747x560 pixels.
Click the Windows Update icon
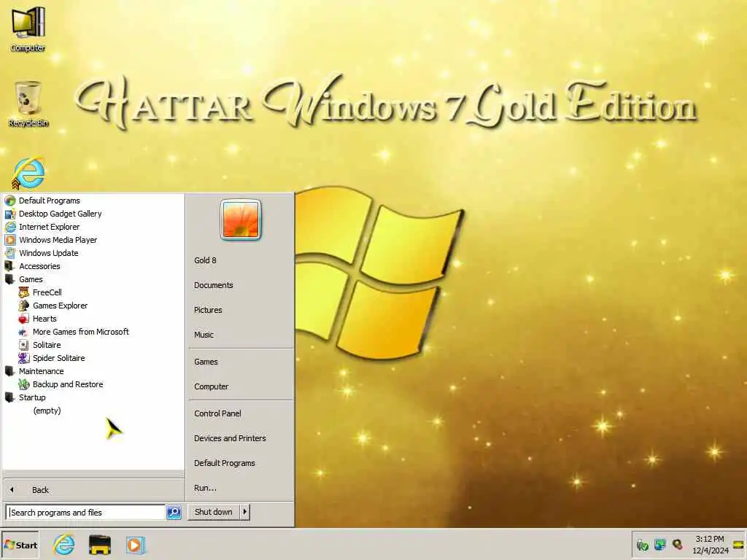point(10,253)
